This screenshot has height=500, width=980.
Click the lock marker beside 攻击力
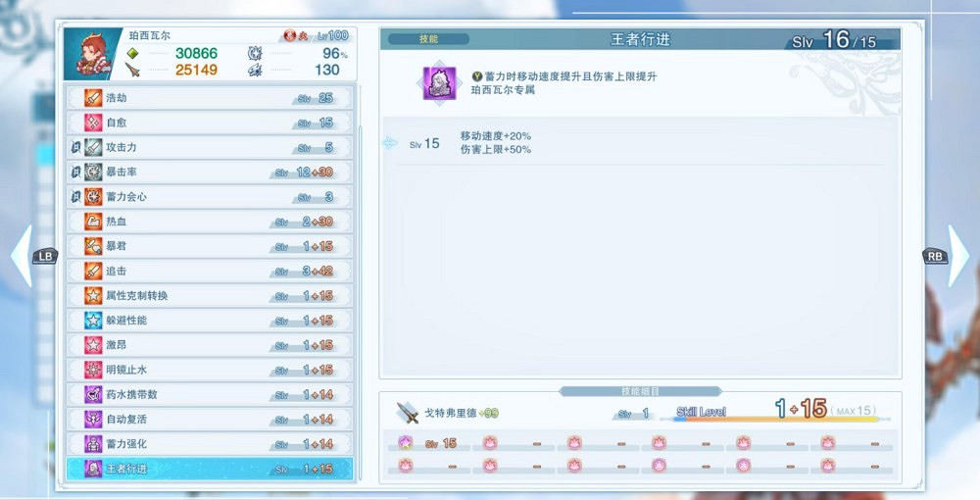point(75,147)
